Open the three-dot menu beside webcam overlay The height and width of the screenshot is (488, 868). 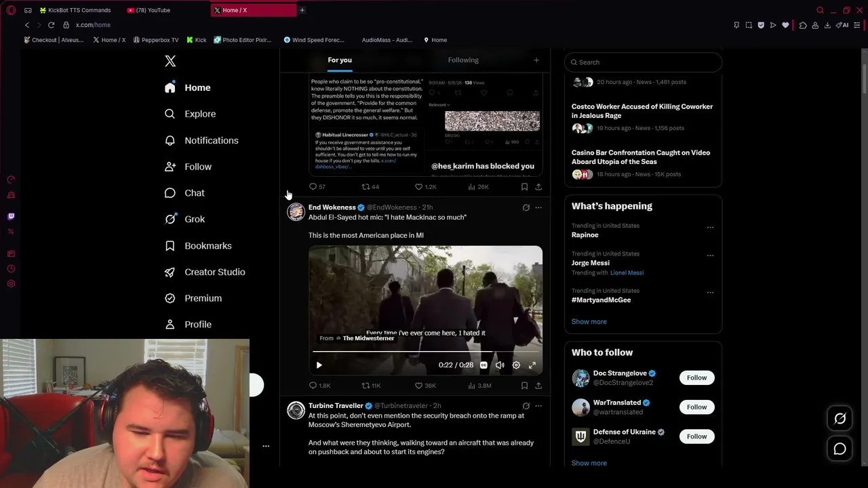[266, 446]
